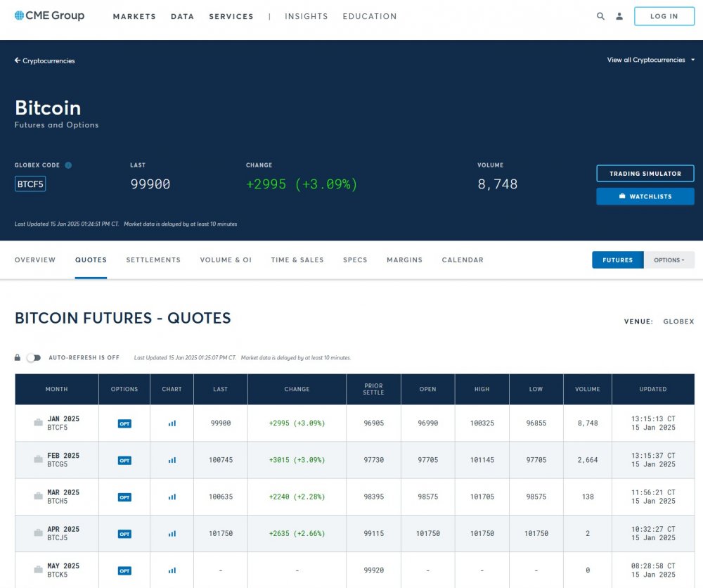Screen dimensions: 703x588
Task: Click JAN 2025 low value 96855
Action: (x=536, y=423)
